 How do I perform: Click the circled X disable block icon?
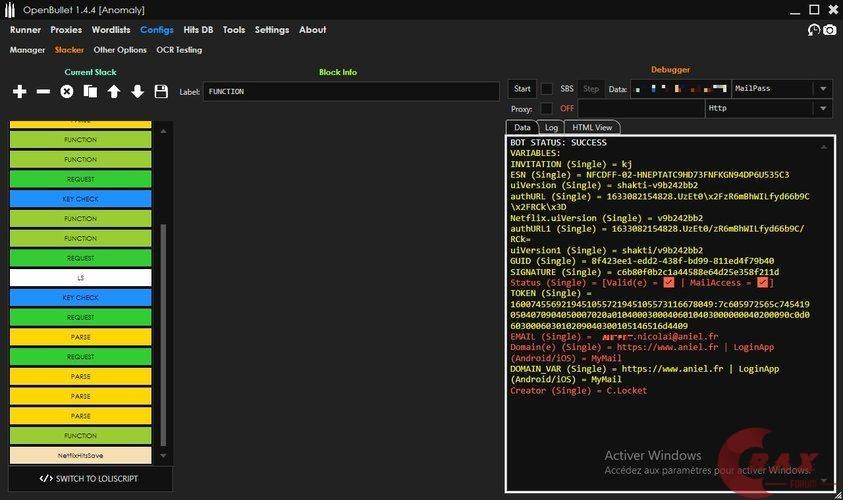(x=67, y=92)
